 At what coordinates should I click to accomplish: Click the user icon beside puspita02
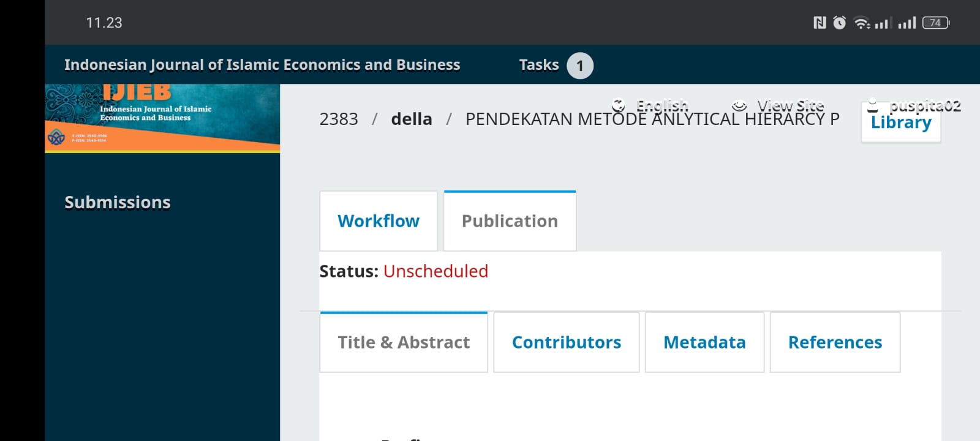tap(873, 105)
